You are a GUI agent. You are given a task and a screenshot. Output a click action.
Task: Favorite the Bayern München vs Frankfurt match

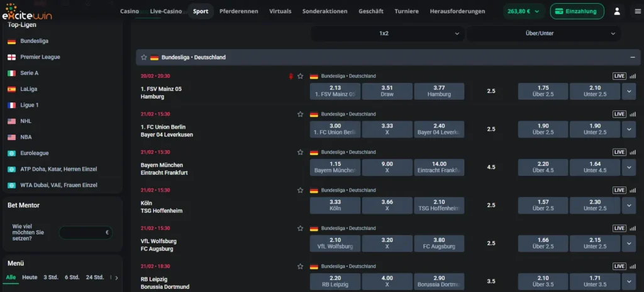coord(300,152)
